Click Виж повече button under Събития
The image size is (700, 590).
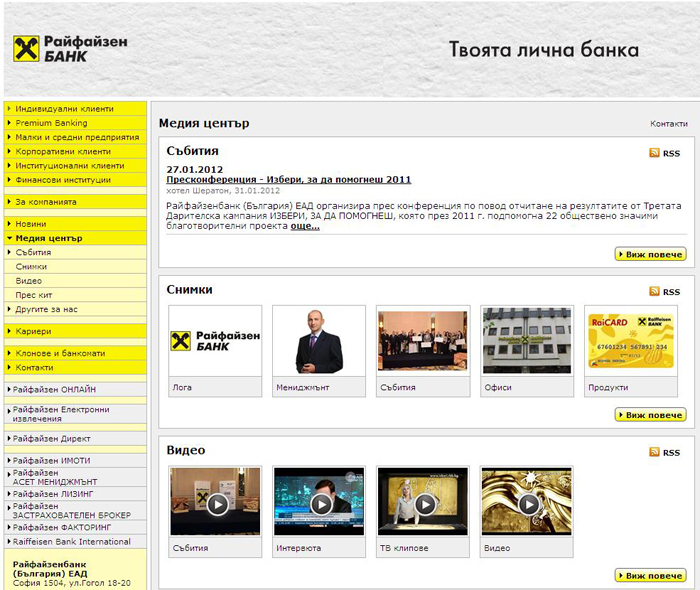click(650, 254)
